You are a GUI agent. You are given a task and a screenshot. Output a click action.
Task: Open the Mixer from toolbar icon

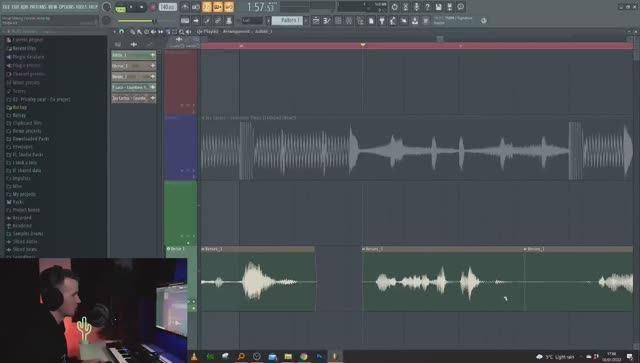click(x=349, y=20)
